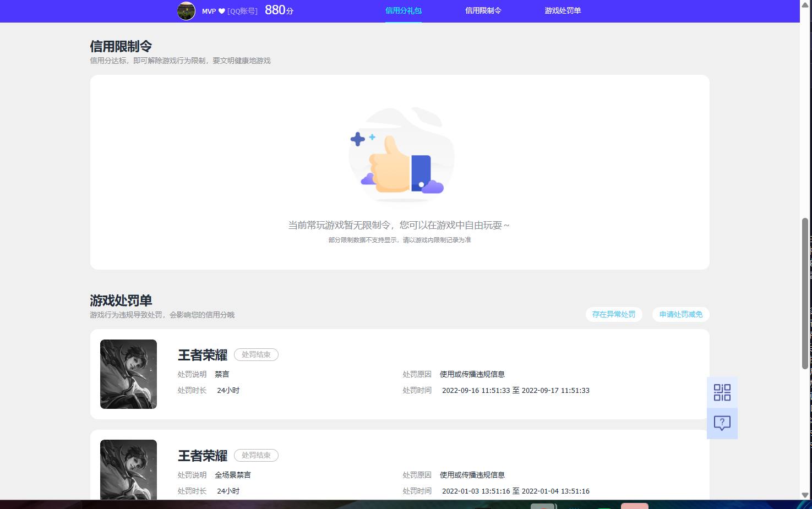Screen dimensions: 812x509
Task: Click the hero thumbnail of the 全场景禁言 punishment
Action: point(128,469)
